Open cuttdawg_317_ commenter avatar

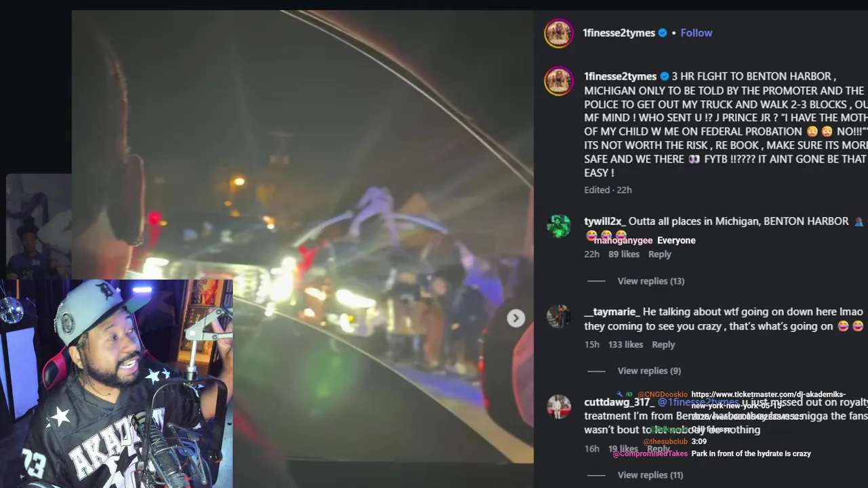(x=559, y=407)
